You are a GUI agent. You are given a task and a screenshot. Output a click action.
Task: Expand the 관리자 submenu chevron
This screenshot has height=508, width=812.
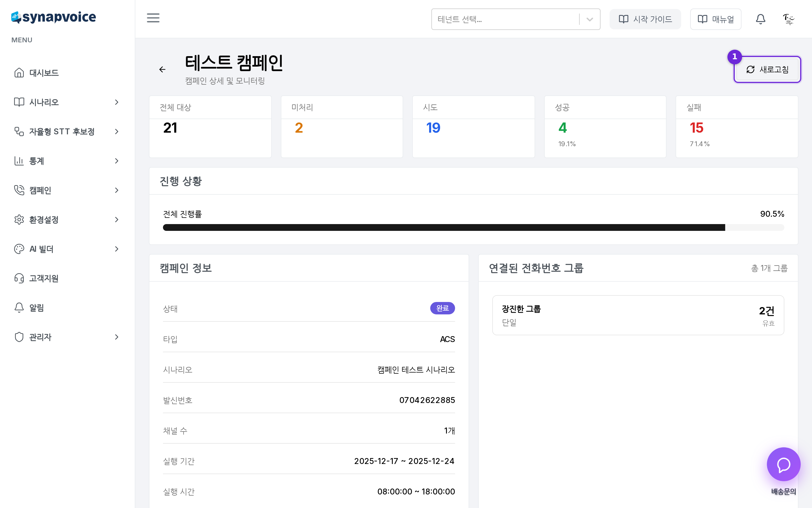pyautogui.click(x=116, y=337)
